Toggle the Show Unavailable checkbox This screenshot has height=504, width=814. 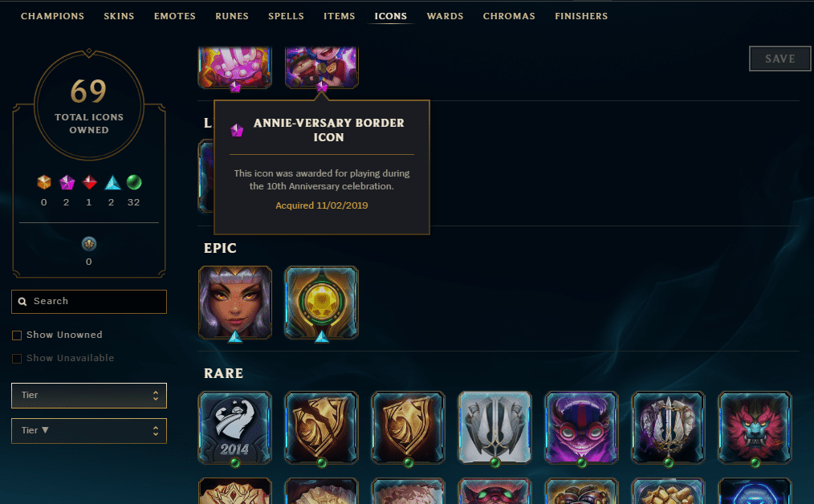(x=17, y=359)
